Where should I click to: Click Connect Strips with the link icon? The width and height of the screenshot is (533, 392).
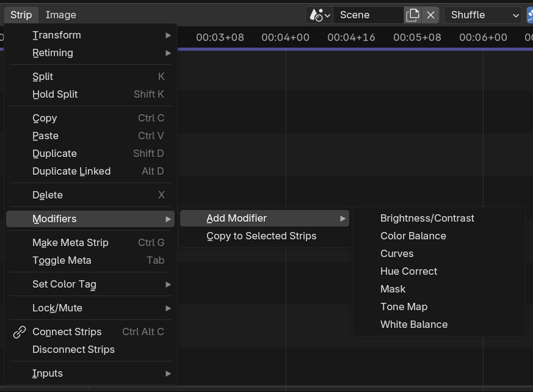[x=90, y=332]
